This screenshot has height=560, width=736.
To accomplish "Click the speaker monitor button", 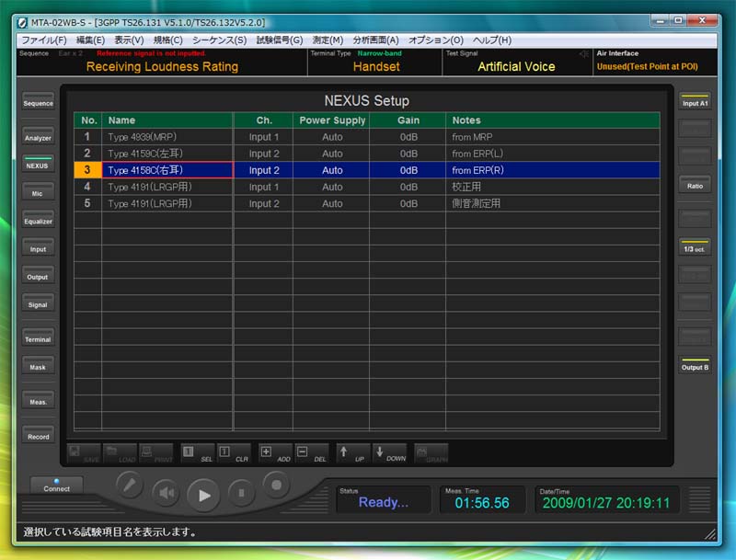I will 167,493.
